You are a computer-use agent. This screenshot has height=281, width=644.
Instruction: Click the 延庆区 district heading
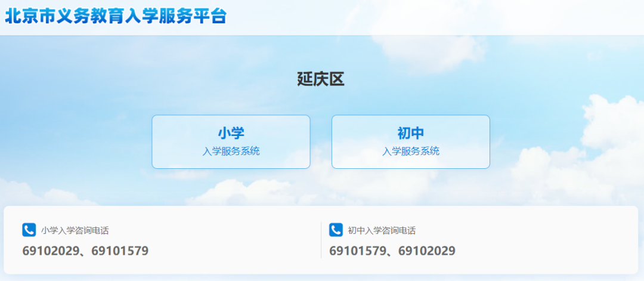tap(321, 79)
